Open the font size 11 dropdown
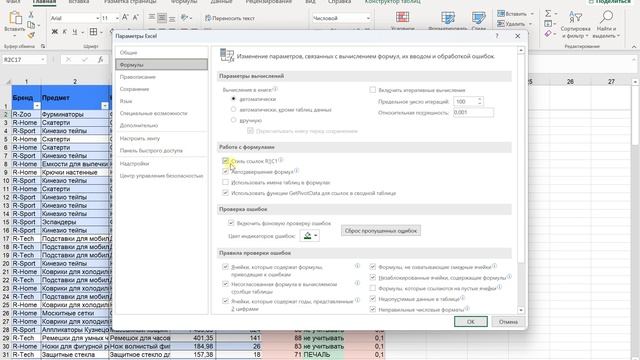The height and width of the screenshot is (360, 640). click(x=117, y=18)
